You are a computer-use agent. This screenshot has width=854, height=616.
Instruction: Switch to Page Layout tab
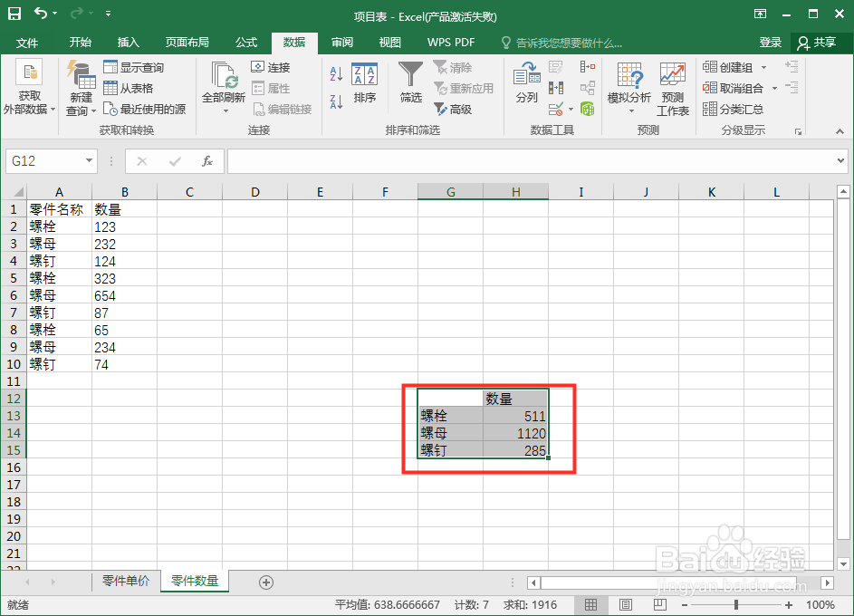(x=187, y=43)
